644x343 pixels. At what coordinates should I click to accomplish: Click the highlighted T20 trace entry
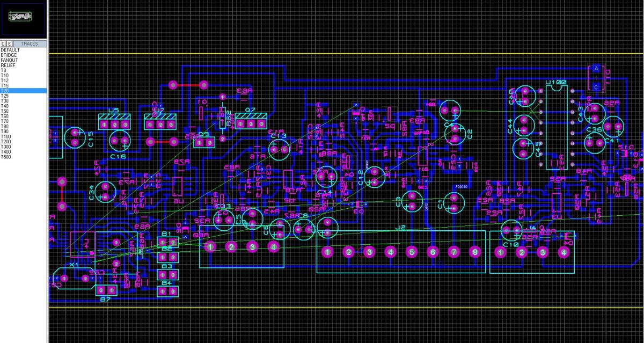24,91
